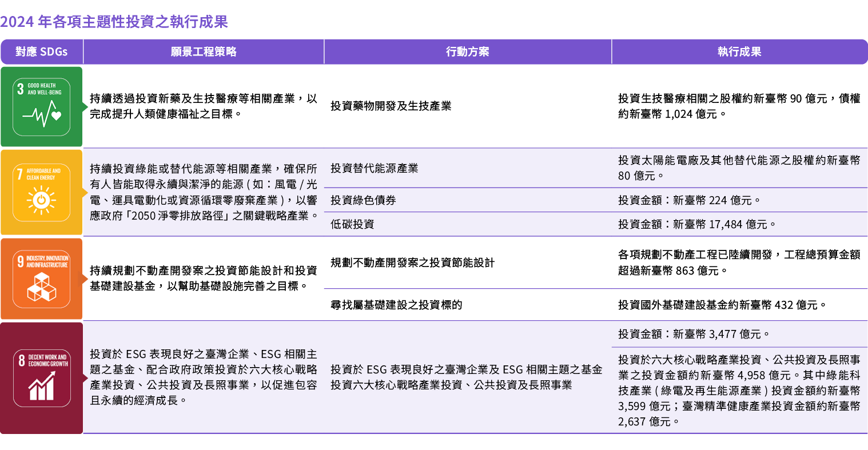
Task: Click the strategy text 持續投資綠能或替代能源
Action: pyautogui.click(x=204, y=192)
